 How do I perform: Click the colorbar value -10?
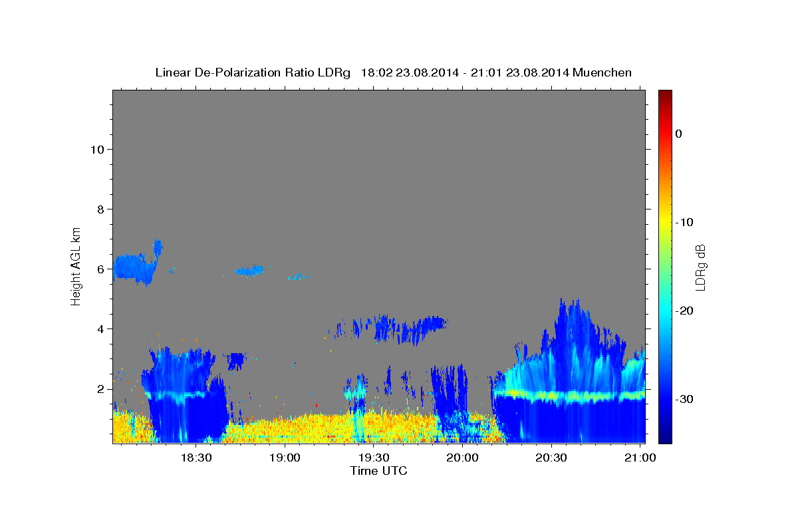coord(685,222)
